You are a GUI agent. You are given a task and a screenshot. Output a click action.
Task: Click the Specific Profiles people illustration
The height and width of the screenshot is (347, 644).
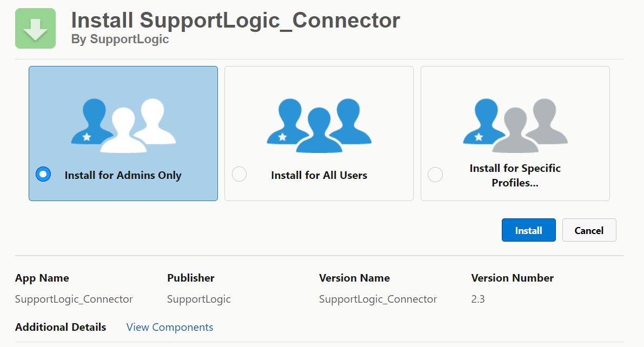coord(515,125)
